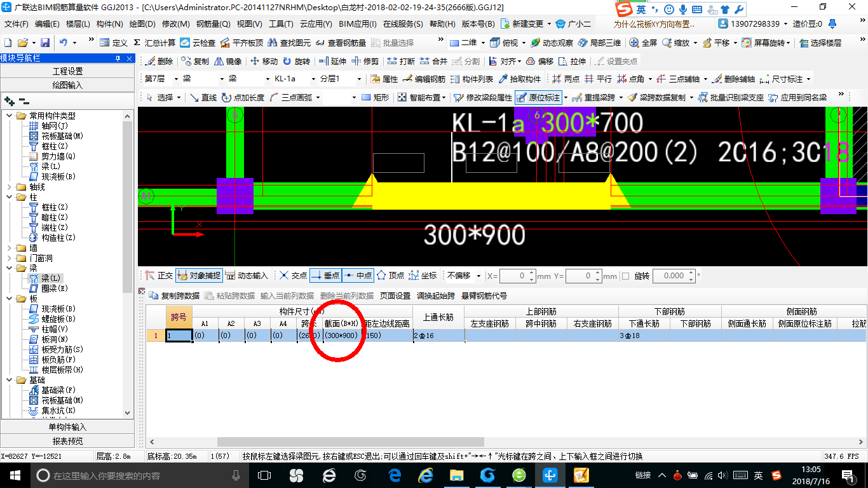Open the 工具(T) menu
Screen dimensions: 868x488
tap(281, 24)
